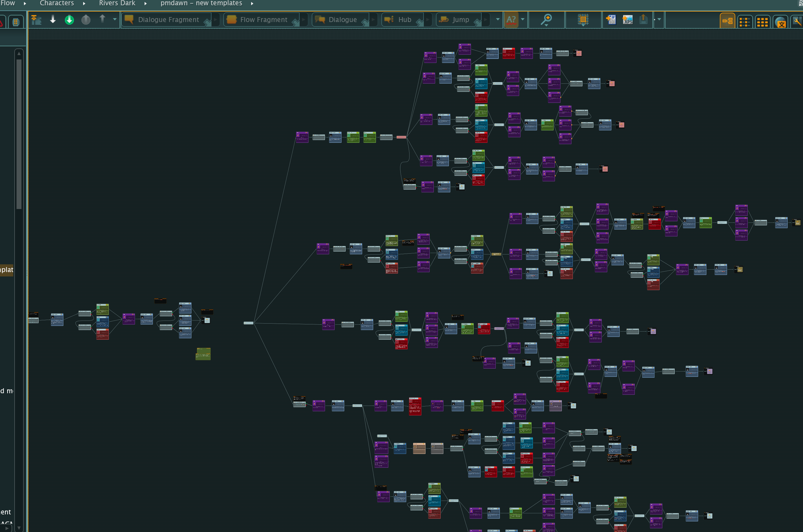Click the white down arrow icon
Image resolution: width=803 pixels, height=532 pixels.
[53, 19]
